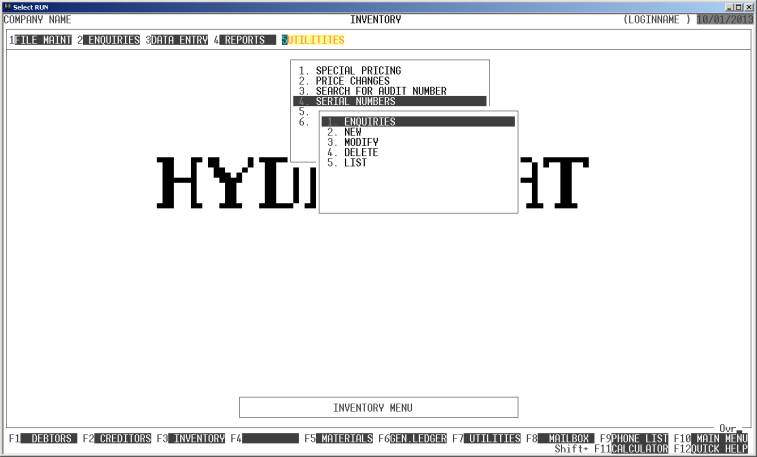This screenshot has width=757, height=457.
Task: Click the Select RUN window icon
Action: pyautogui.click(x=7, y=7)
